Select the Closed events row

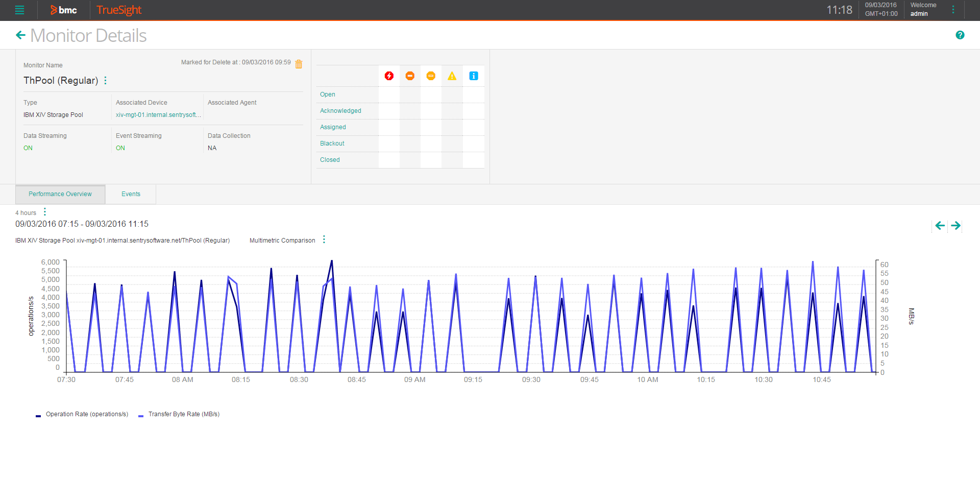coord(400,160)
